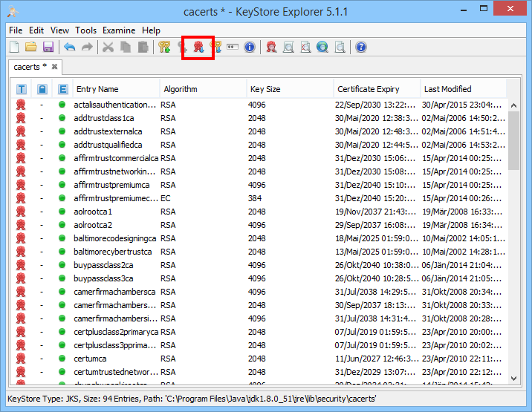Create a new keystore with the blank page icon

[x=14, y=47]
